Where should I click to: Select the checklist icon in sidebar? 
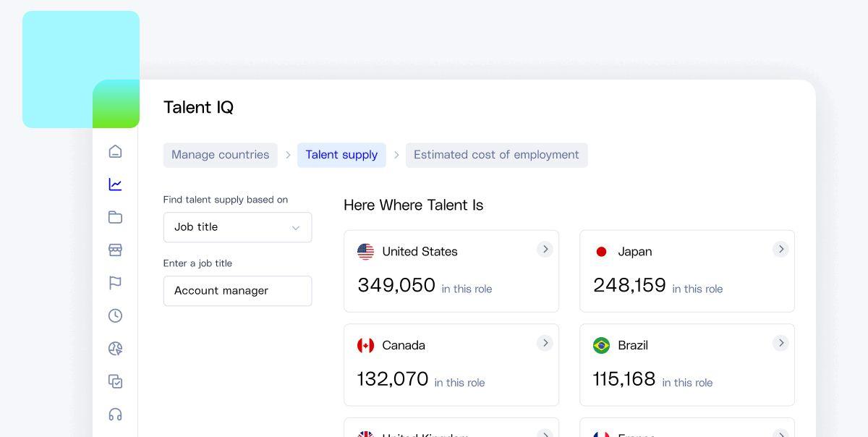(x=115, y=381)
